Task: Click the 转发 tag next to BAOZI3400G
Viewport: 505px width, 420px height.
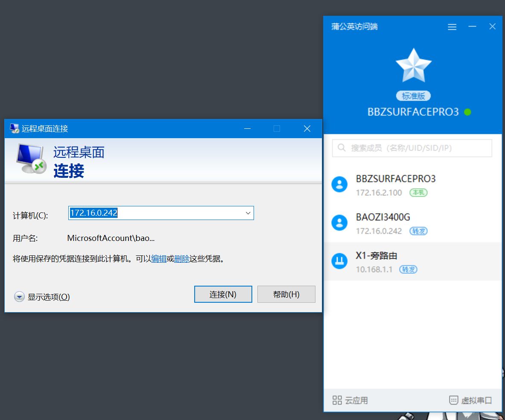Action: click(x=418, y=231)
